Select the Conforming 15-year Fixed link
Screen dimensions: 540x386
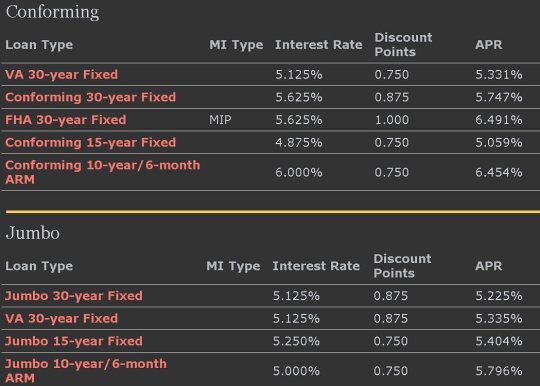91,143
